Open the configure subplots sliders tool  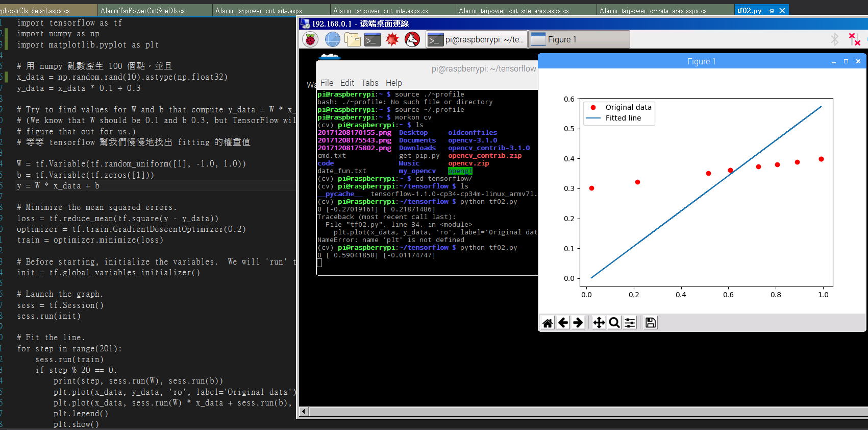[630, 323]
